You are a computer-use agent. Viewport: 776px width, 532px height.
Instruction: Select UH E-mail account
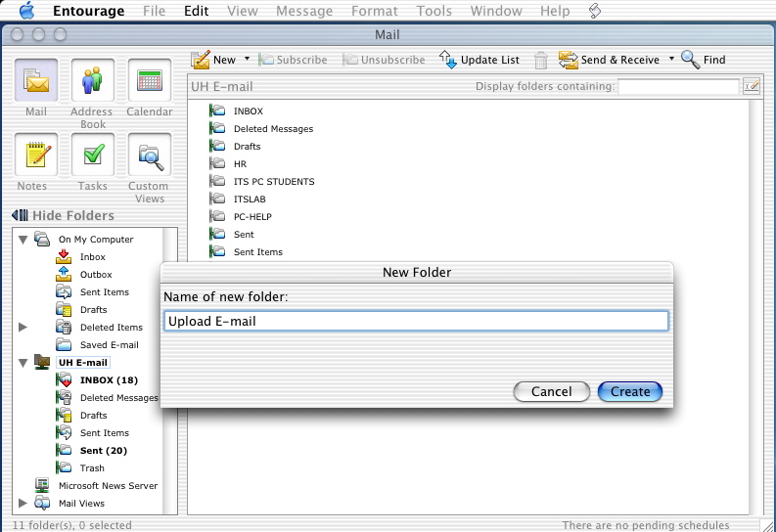click(82, 363)
